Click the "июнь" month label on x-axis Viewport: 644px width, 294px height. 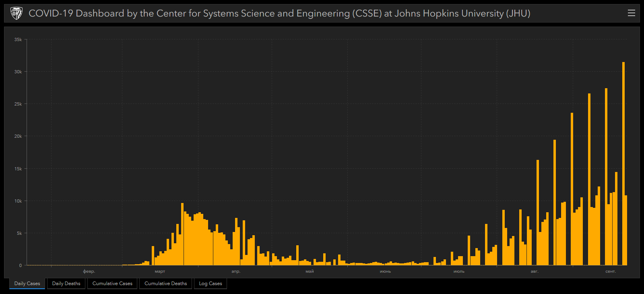click(x=385, y=271)
